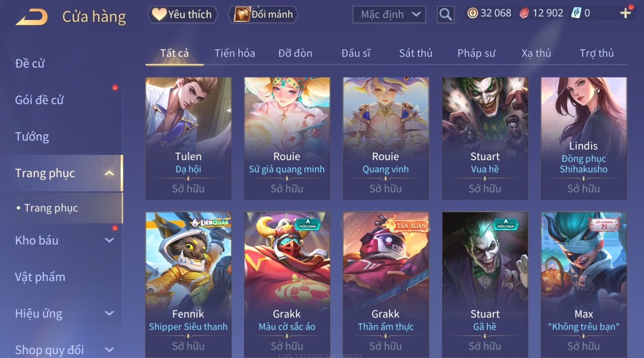Open Tướng in the sidebar

click(32, 137)
